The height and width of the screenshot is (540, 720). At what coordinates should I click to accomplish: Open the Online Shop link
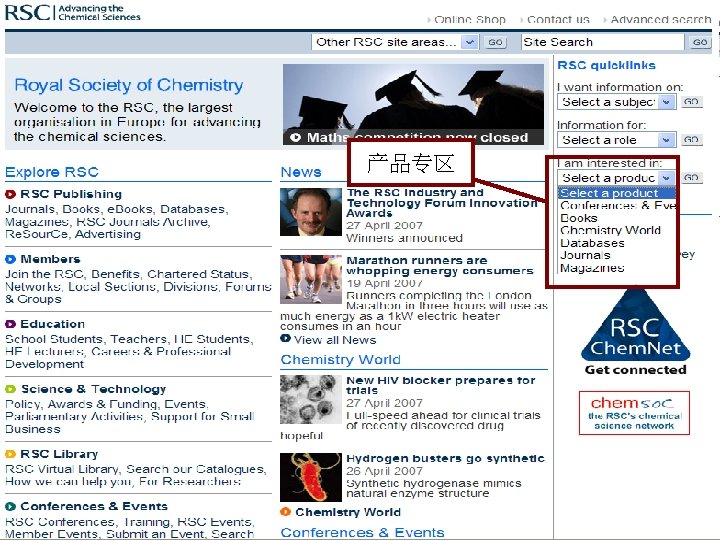coord(470,20)
